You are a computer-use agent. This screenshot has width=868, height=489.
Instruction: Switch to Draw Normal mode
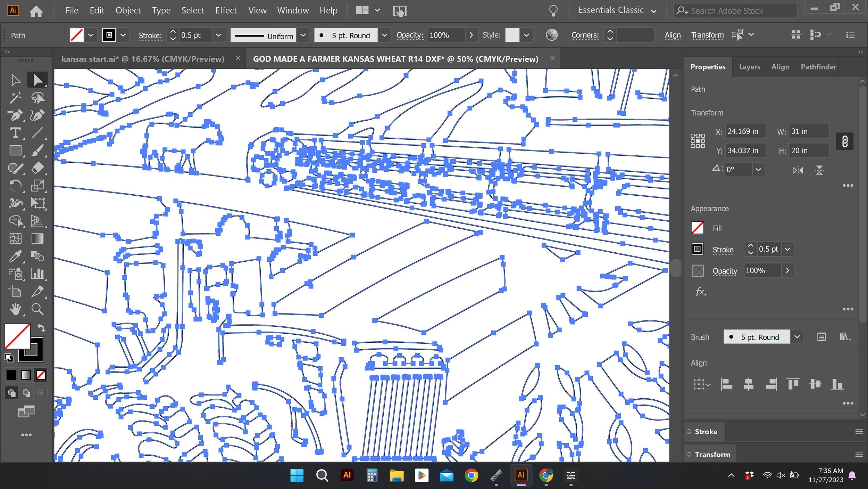click(x=12, y=393)
